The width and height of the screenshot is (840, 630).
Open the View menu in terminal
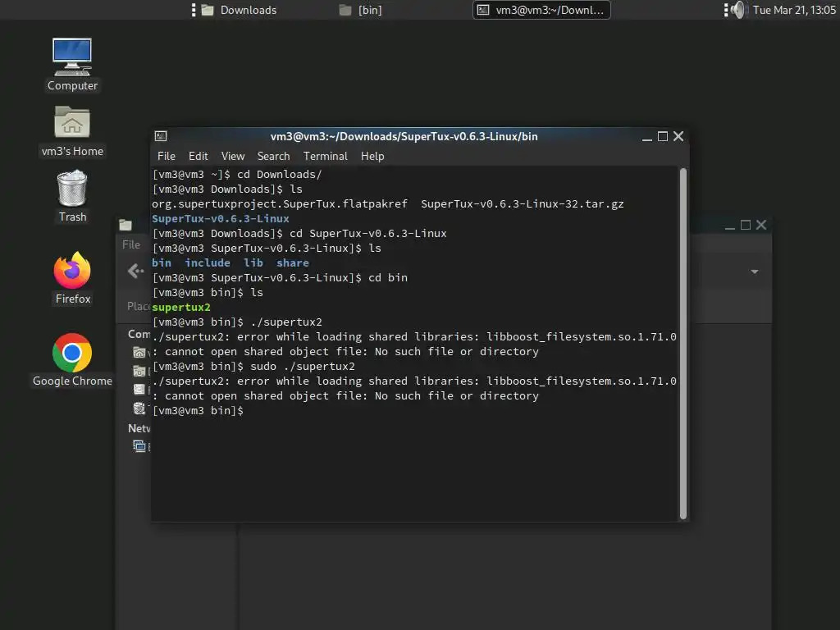click(x=233, y=157)
